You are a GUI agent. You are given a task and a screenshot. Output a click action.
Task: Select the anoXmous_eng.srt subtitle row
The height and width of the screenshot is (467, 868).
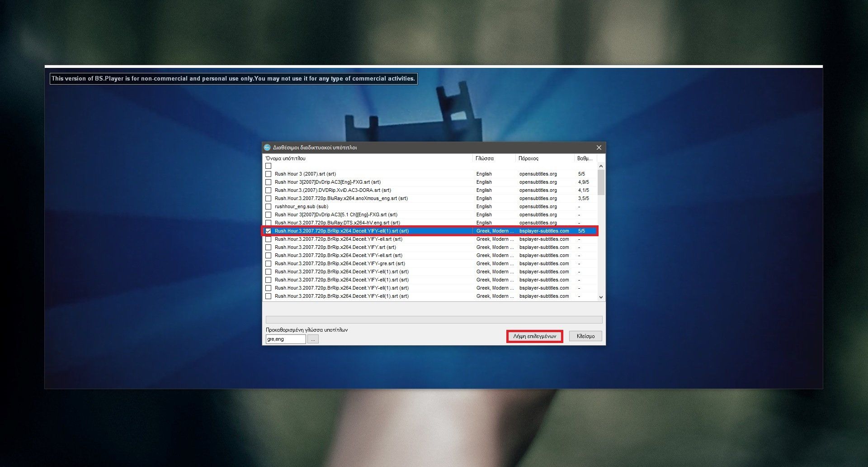tap(341, 199)
